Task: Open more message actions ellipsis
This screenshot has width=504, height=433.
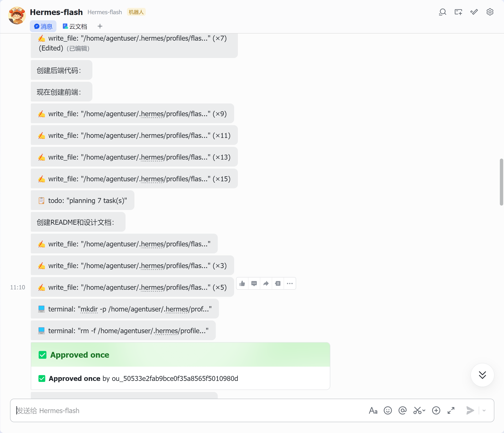Action: point(290,283)
